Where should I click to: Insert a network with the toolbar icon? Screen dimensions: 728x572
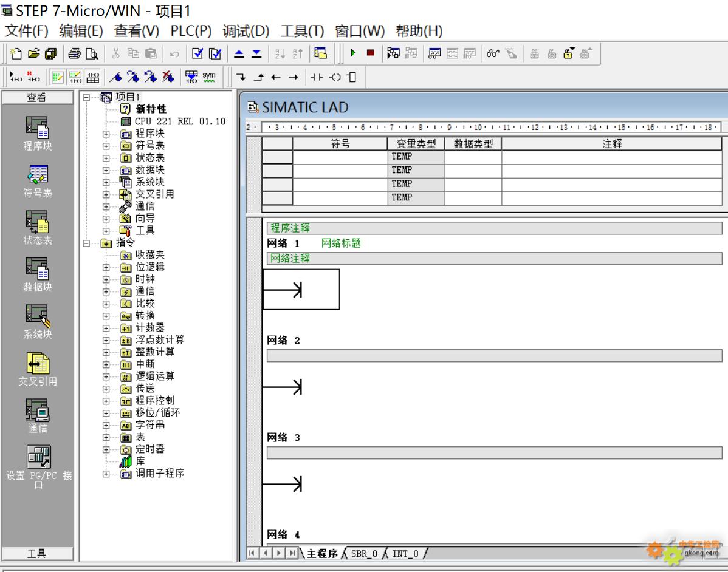[x=16, y=77]
